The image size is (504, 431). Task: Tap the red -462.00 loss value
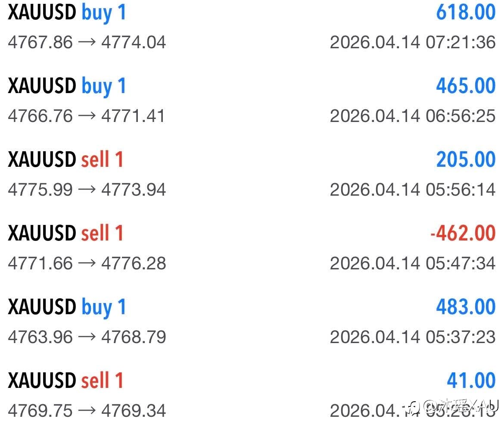point(463,233)
